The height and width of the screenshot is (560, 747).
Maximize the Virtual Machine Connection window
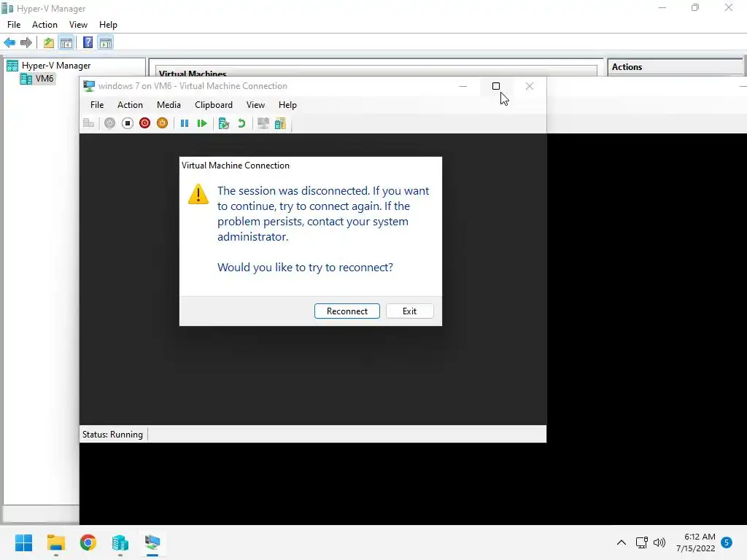tap(496, 86)
